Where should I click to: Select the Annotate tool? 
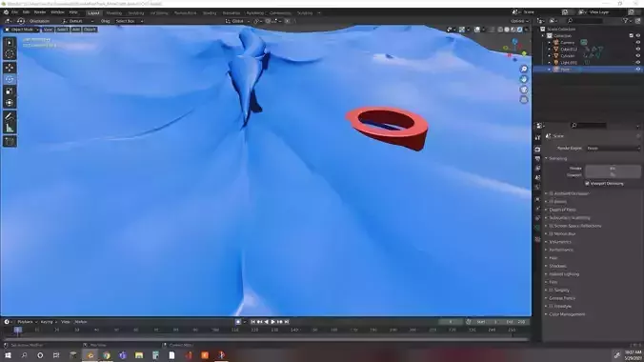tap(10, 116)
